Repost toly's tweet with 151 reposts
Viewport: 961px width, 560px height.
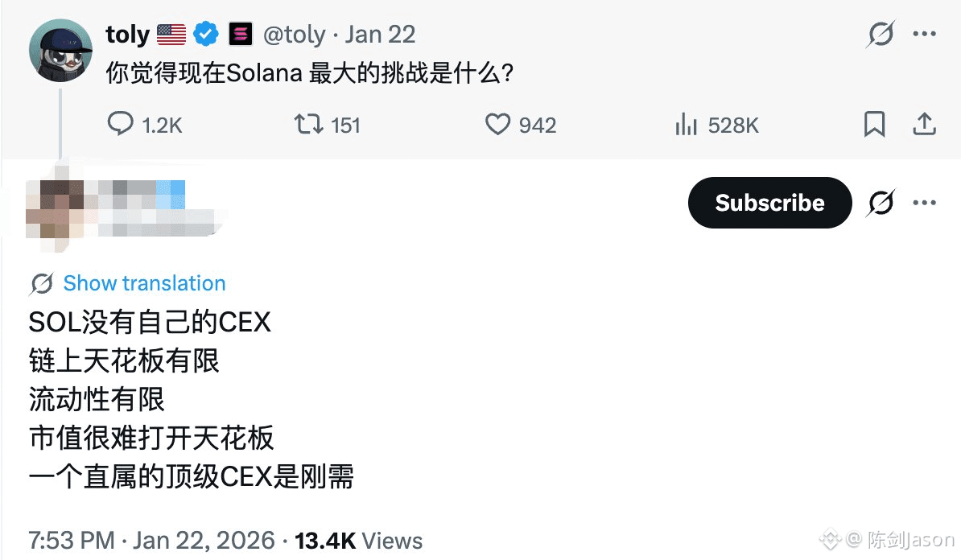click(328, 125)
